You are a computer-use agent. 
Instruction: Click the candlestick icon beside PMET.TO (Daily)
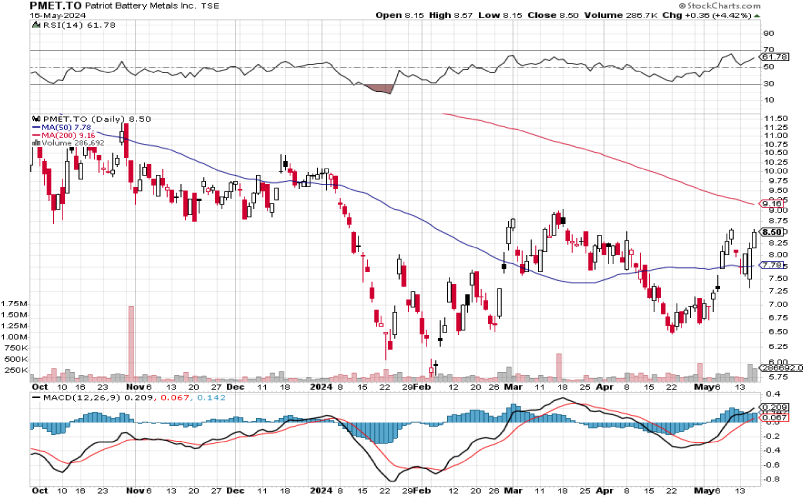pyautogui.click(x=35, y=118)
